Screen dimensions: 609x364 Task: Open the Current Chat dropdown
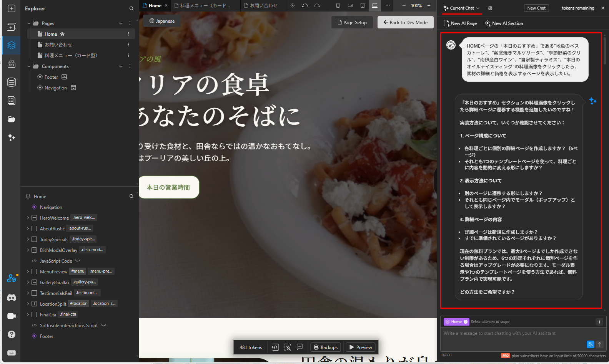tap(461, 8)
